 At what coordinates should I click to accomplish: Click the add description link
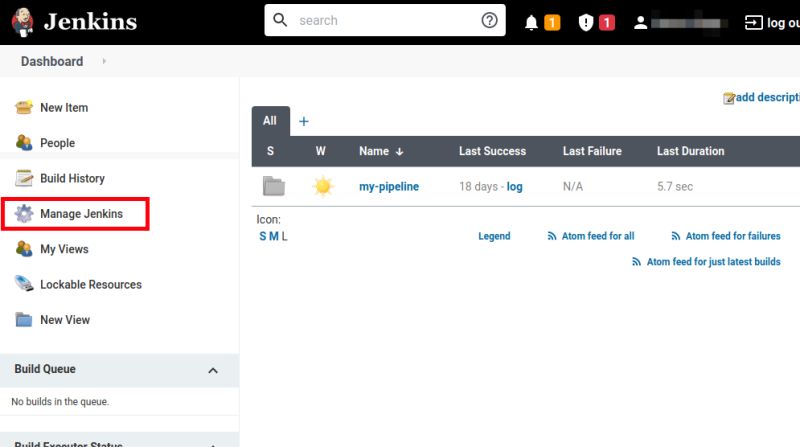tap(767, 97)
